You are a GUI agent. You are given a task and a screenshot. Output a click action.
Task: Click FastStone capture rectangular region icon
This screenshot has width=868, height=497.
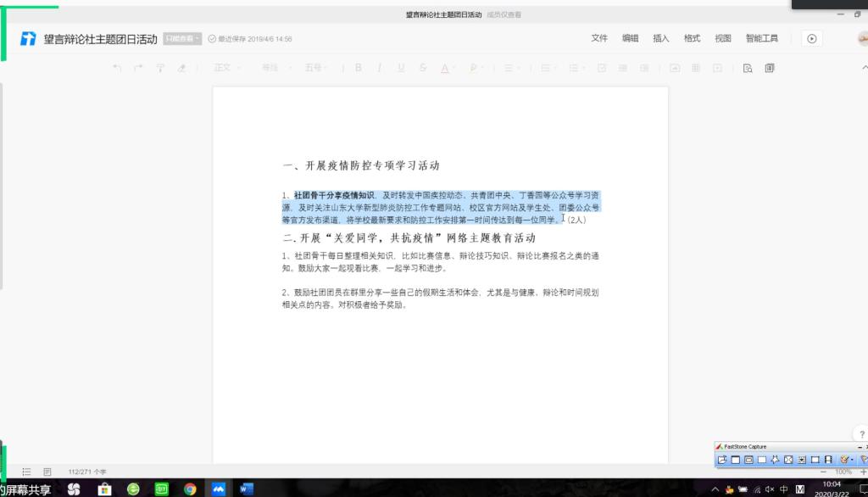pos(762,460)
